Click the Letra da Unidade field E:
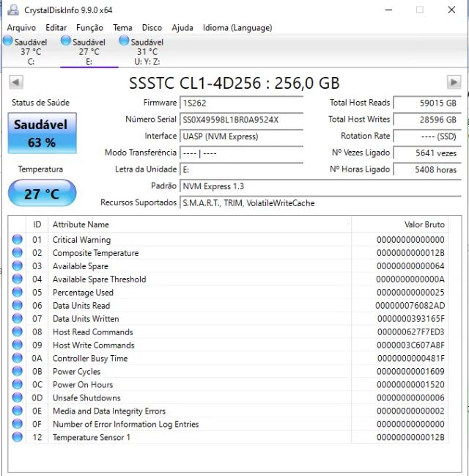469x476 pixels. 242,169
